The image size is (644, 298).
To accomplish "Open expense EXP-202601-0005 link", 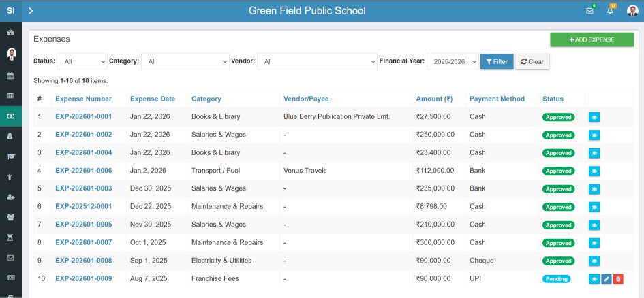I will (83, 225).
